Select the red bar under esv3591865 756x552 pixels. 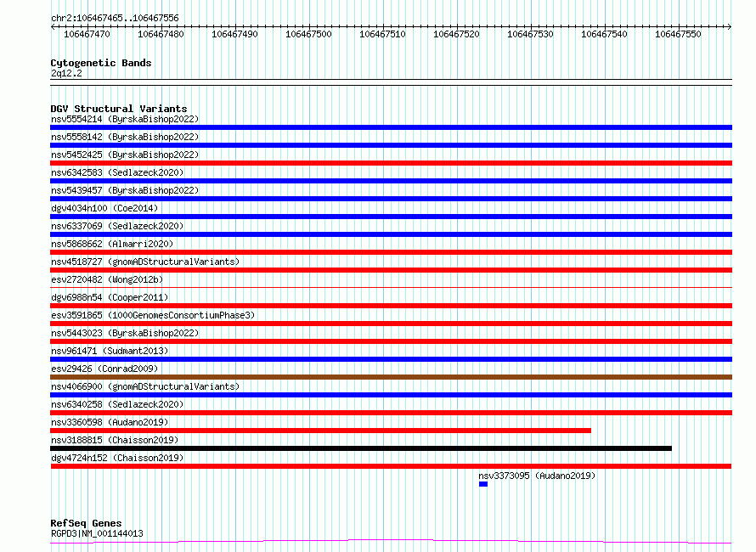tap(391, 324)
